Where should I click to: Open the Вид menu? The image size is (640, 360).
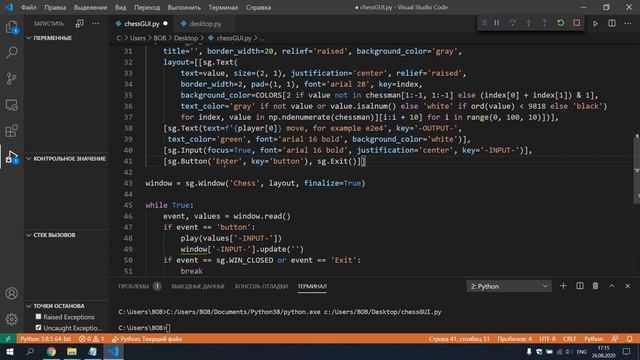pyautogui.click(x=120, y=7)
